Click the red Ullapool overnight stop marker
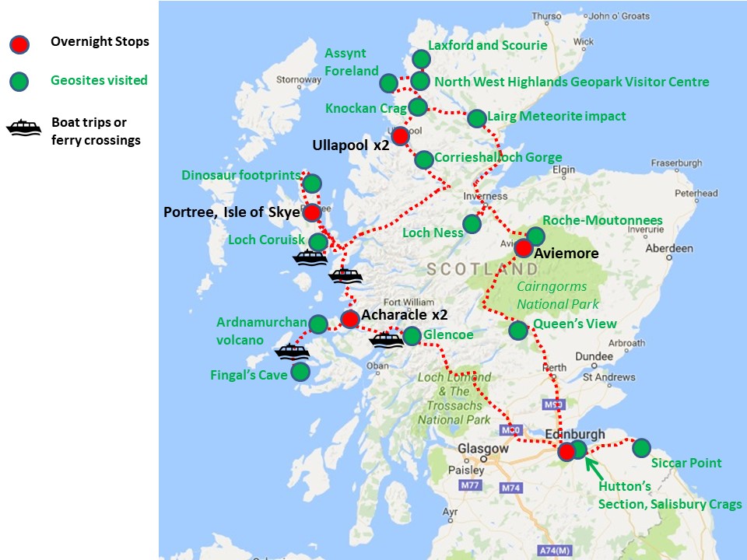This screenshot has height=560, width=747. pos(400,136)
